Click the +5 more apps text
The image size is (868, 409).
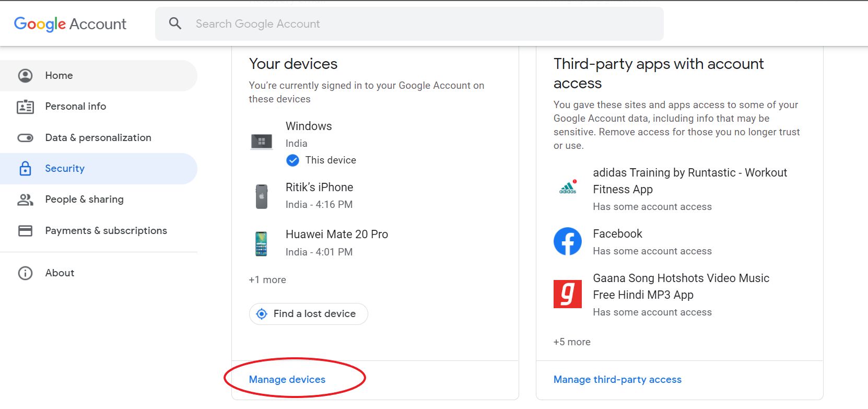point(572,342)
